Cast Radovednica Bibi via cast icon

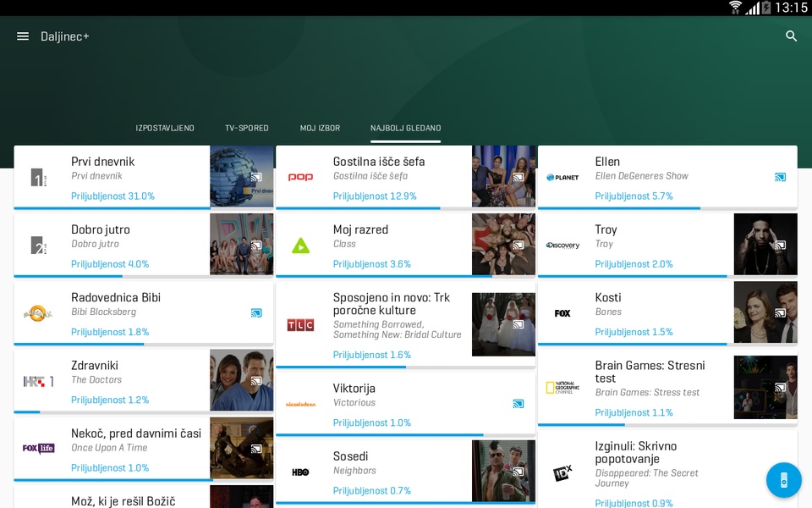pyautogui.click(x=256, y=313)
